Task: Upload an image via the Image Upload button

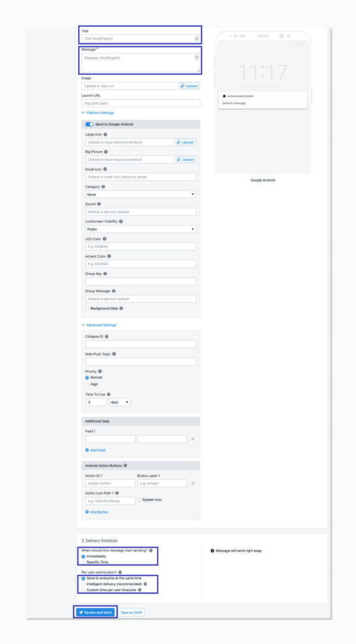Action: click(x=187, y=86)
